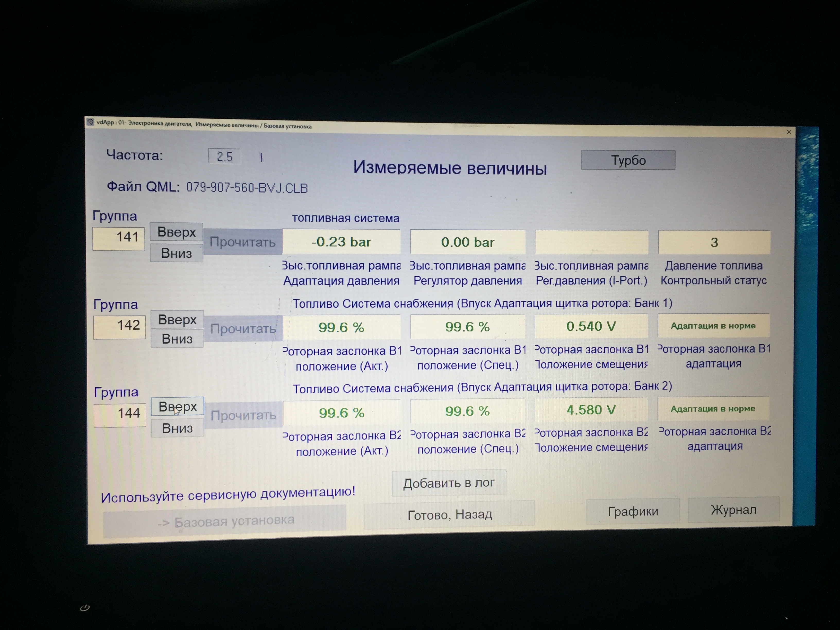840x630 pixels.
Task: Click Вниз for group 142
Action: click(177, 339)
